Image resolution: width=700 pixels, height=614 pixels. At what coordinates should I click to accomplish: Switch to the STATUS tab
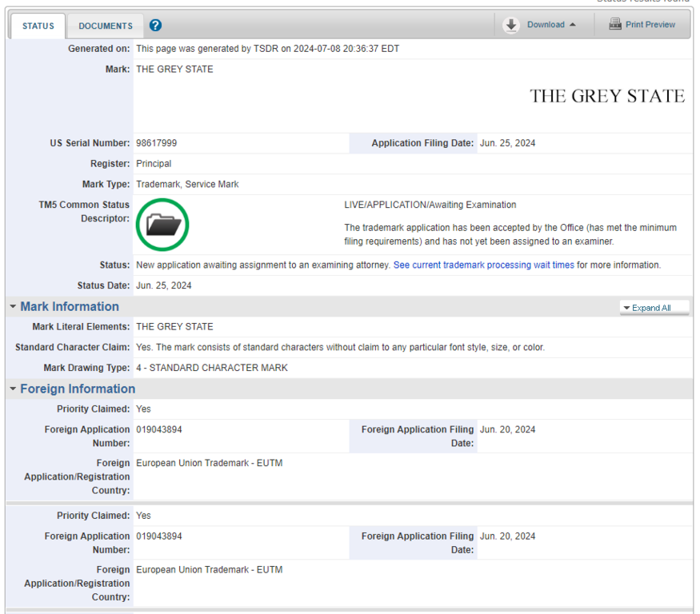[38, 26]
